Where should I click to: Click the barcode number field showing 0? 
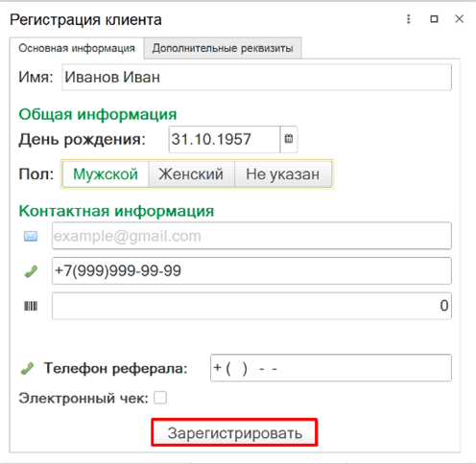tap(251, 306)
